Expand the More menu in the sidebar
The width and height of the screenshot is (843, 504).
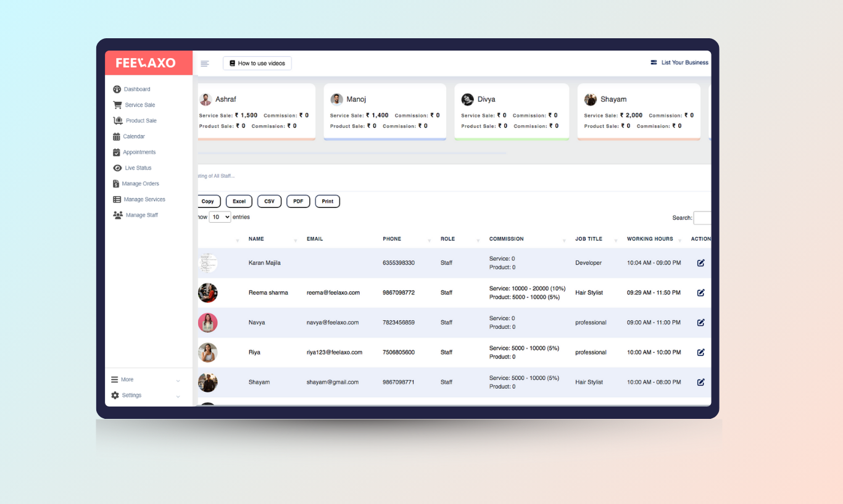128,379
